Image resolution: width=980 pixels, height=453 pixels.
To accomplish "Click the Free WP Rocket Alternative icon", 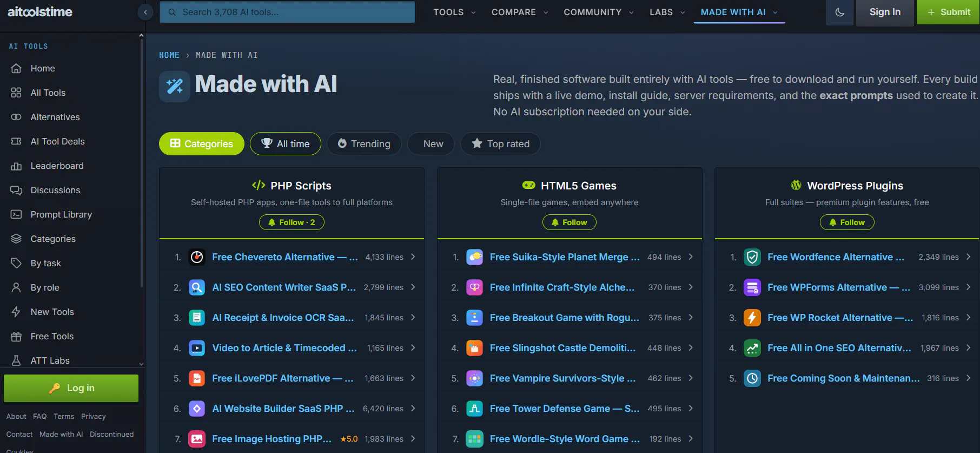I will (x=752, y=318).
